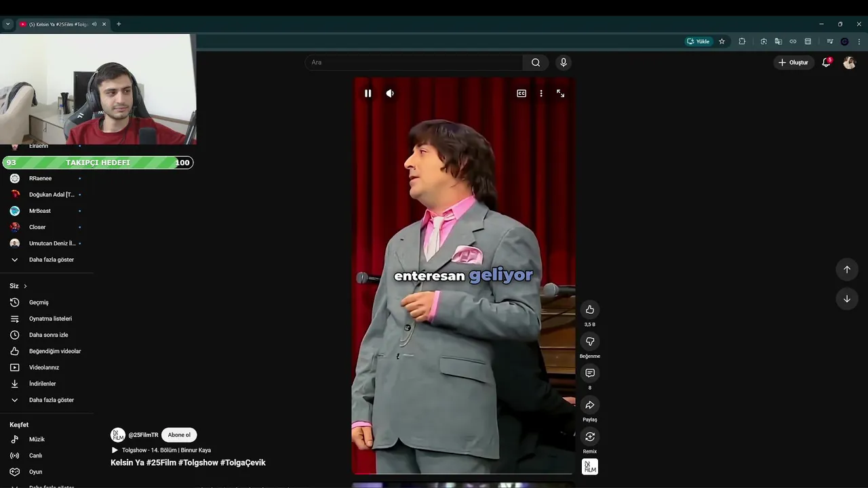The height and width of the screenshot is (488, 868).
Task: Open the browser tab search dropdown
Action: point(7,24)
